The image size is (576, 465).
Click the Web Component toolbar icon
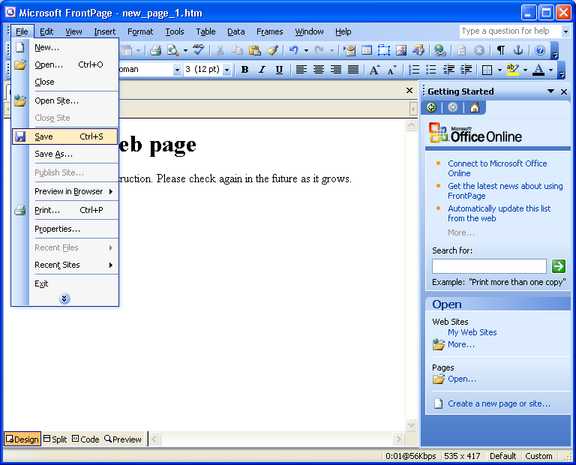tap(349, 50)
